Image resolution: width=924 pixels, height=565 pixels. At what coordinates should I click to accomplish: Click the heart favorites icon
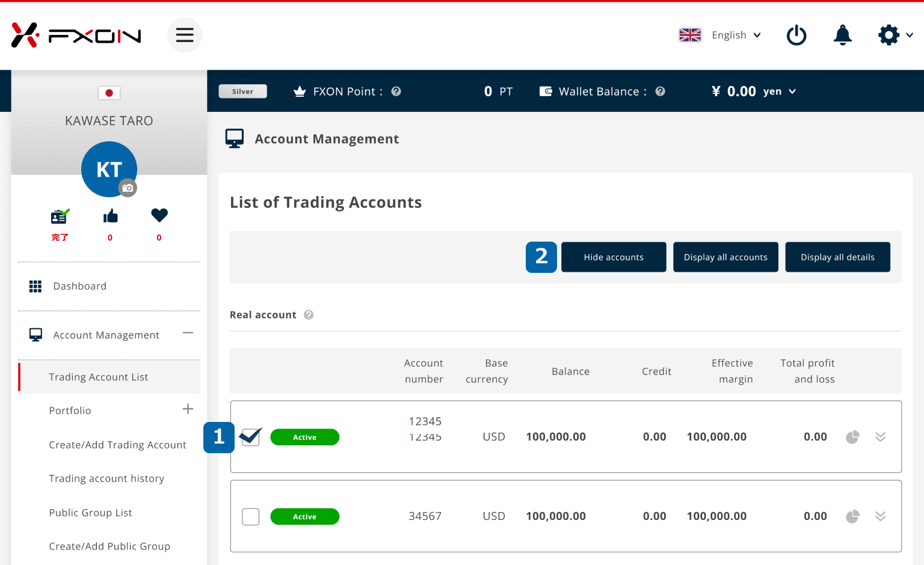(159, 215)
